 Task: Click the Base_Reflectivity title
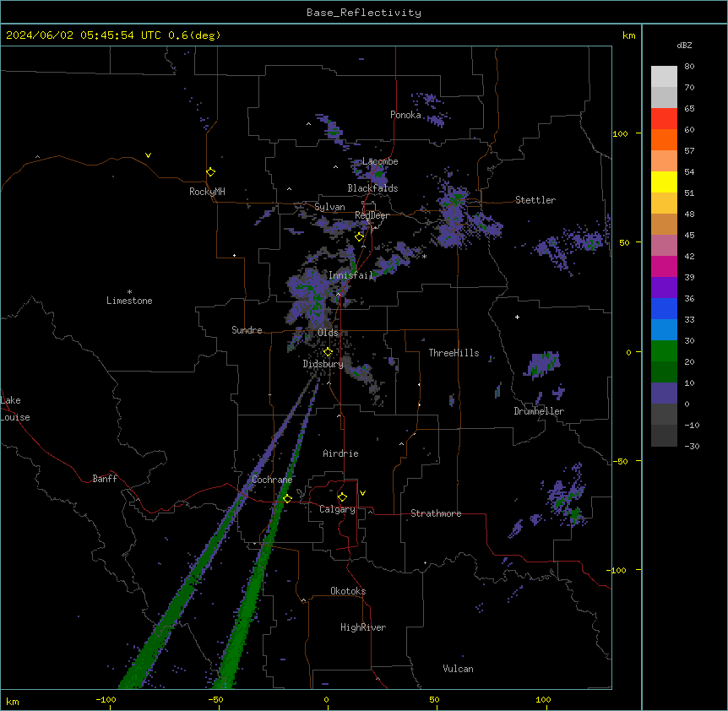pos(364,13)
